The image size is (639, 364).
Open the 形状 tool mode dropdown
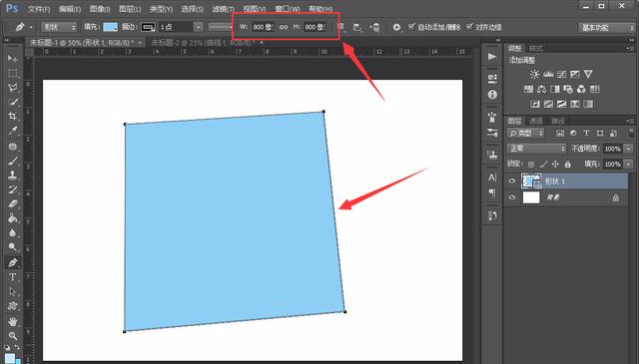59,27
